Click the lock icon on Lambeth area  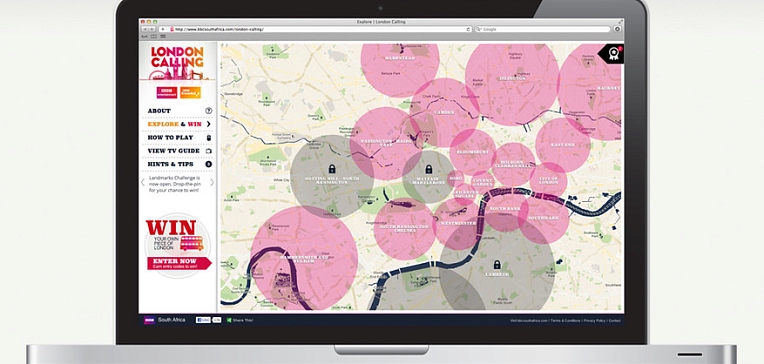click(497, 265)
